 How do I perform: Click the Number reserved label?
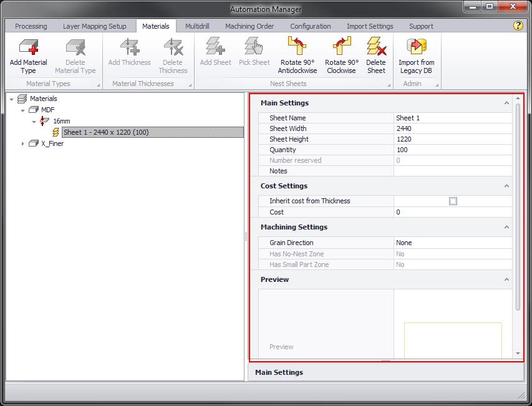pyautogui.click(x=295, y=160)
